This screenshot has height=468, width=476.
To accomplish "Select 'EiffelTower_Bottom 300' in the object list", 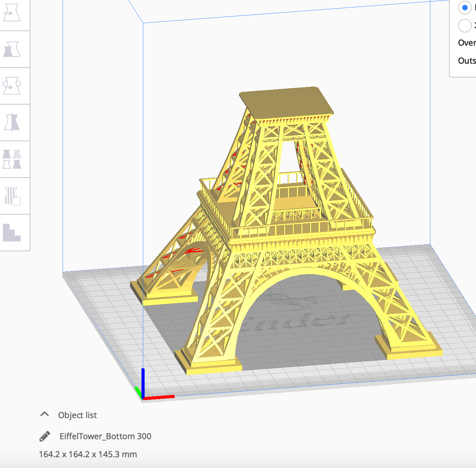I will (x=106, y=436).
